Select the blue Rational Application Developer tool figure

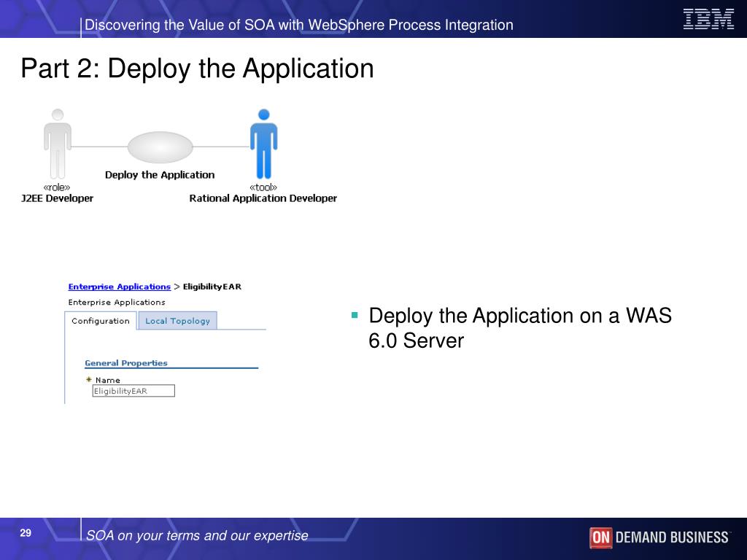click(x=263, y=144)
